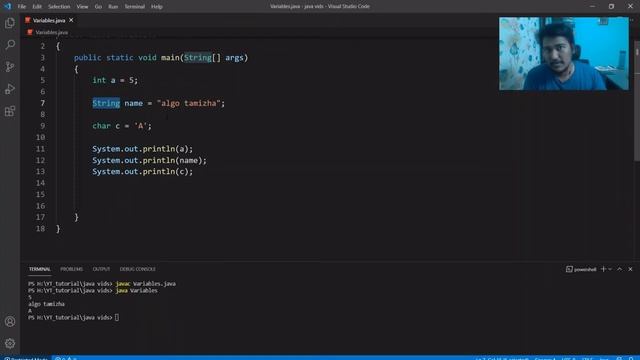The image size is (640, 360).
Task: Open launch profile dropdown beside plus
Action: click(610, 269)
